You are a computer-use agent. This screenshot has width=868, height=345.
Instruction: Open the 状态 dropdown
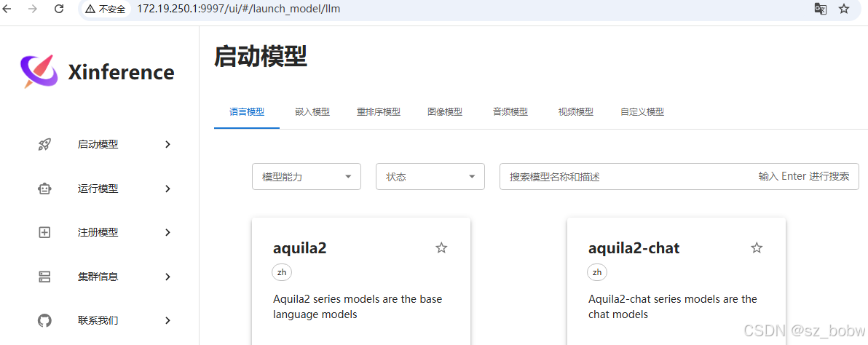[x=430, y=177]
